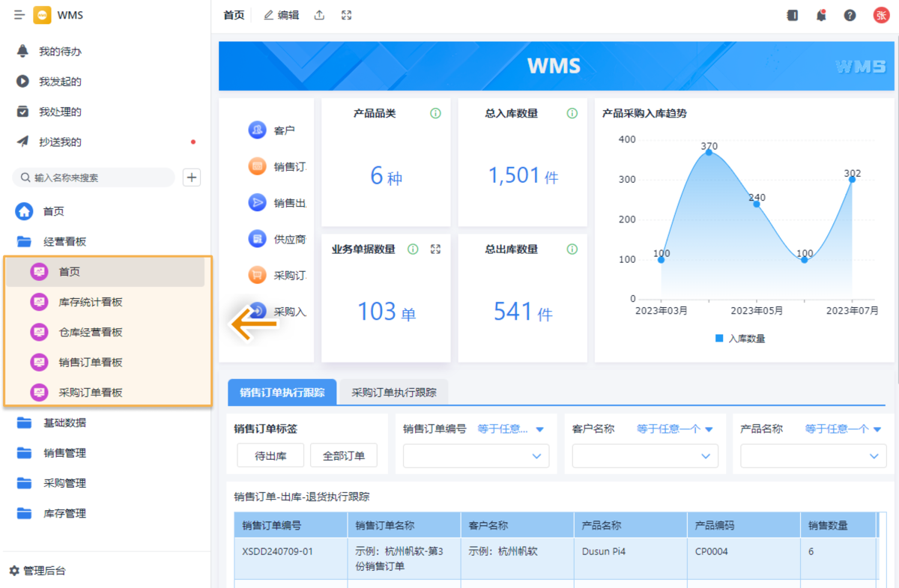This screenshot has height=588, width=899.
Task: Enable the 待出库 order filter
Action: (270, 455)
